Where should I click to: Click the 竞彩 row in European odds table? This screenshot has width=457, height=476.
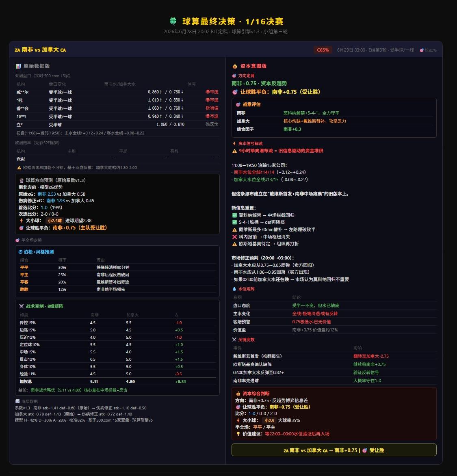coord(117,159)
